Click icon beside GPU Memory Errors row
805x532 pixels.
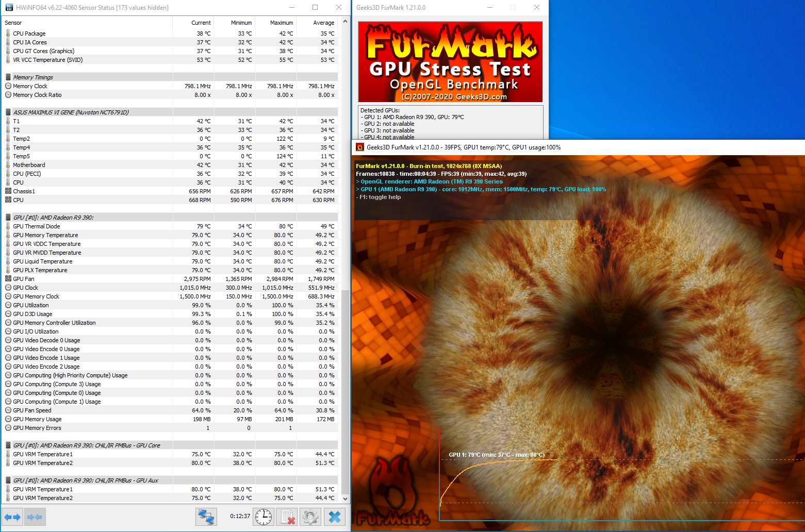8,428
